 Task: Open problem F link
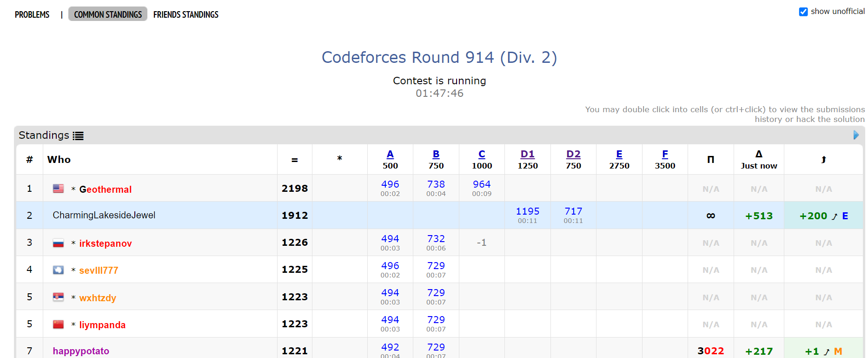click(665, 154)
